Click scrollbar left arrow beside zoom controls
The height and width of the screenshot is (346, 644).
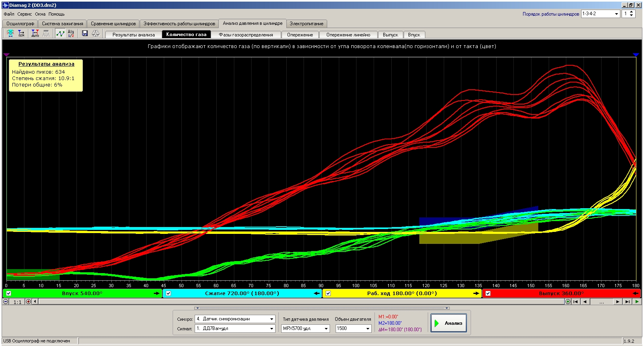[35, 302]
